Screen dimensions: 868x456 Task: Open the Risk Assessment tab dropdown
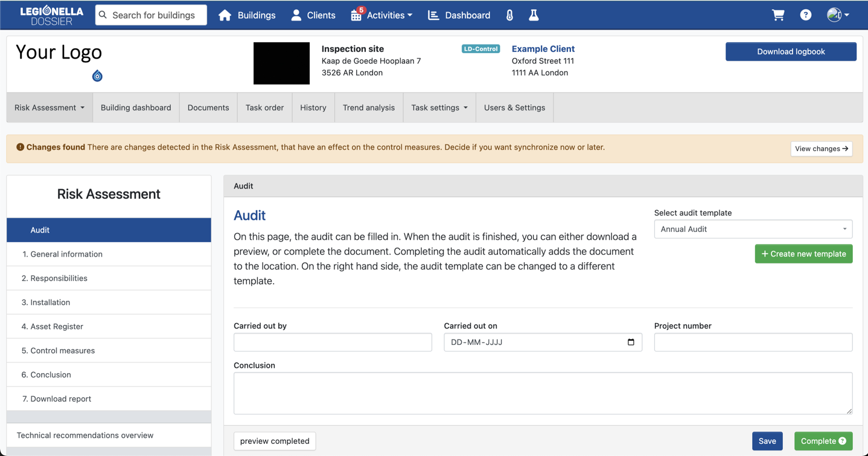click(x=49, y=108)
